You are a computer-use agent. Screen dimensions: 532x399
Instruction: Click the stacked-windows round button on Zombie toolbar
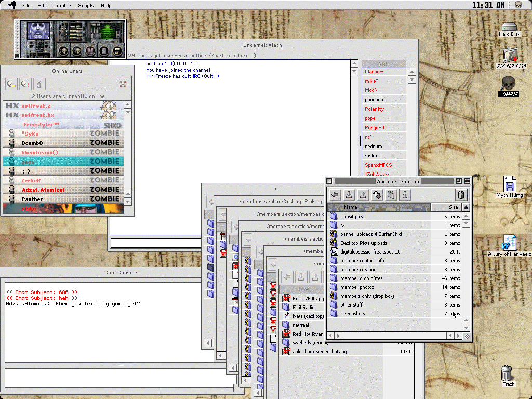(x=117, y=51)
